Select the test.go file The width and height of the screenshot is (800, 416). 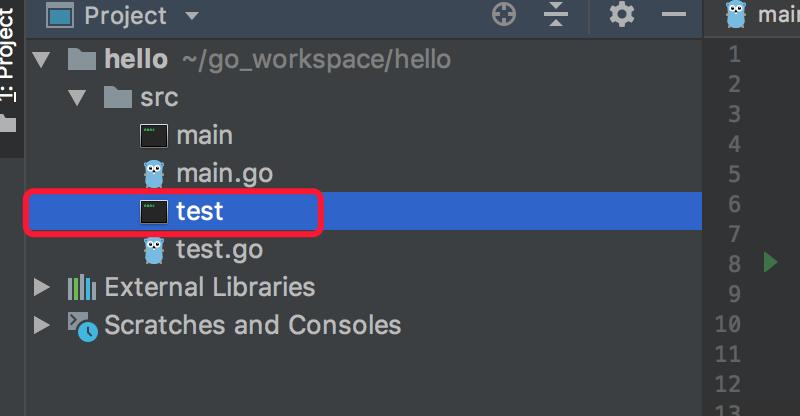[219, 250]
